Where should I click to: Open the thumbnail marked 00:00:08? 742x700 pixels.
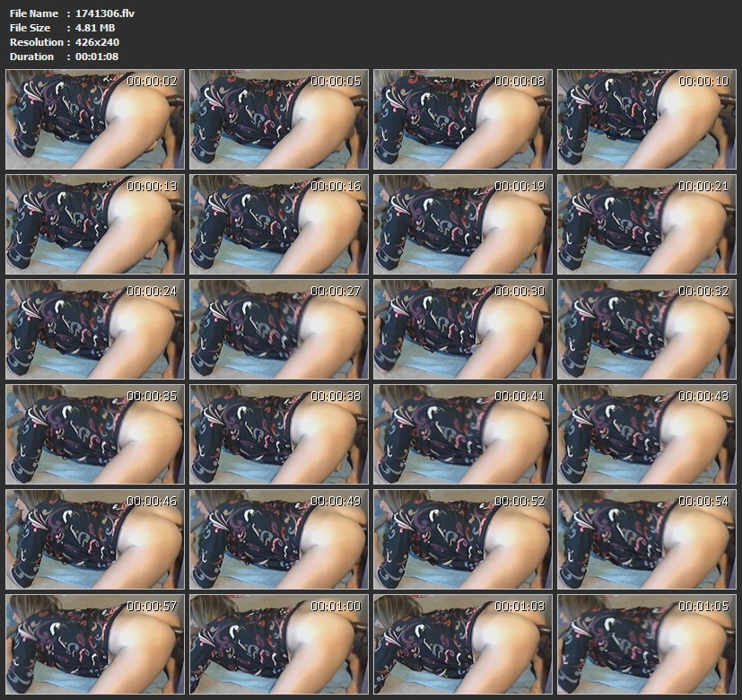[x=463, y=119]
